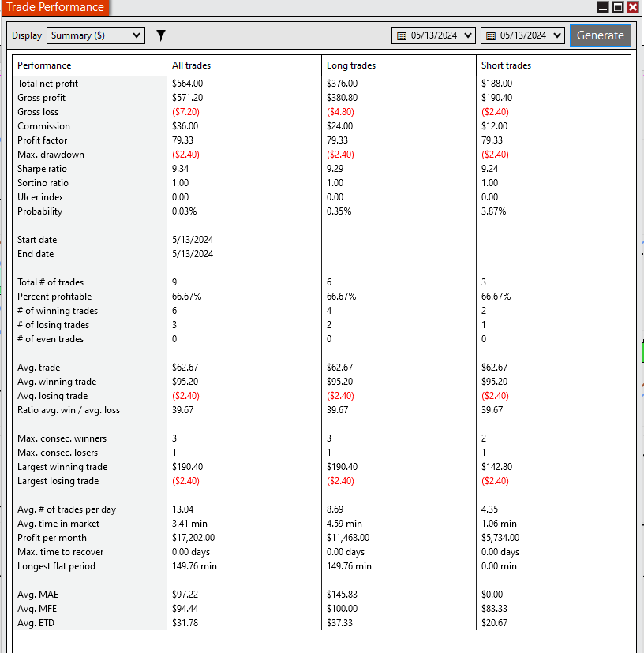Expand the Display Summary ($) dropdown
This screenshot has height=653, width=644.
click(95, 35)
